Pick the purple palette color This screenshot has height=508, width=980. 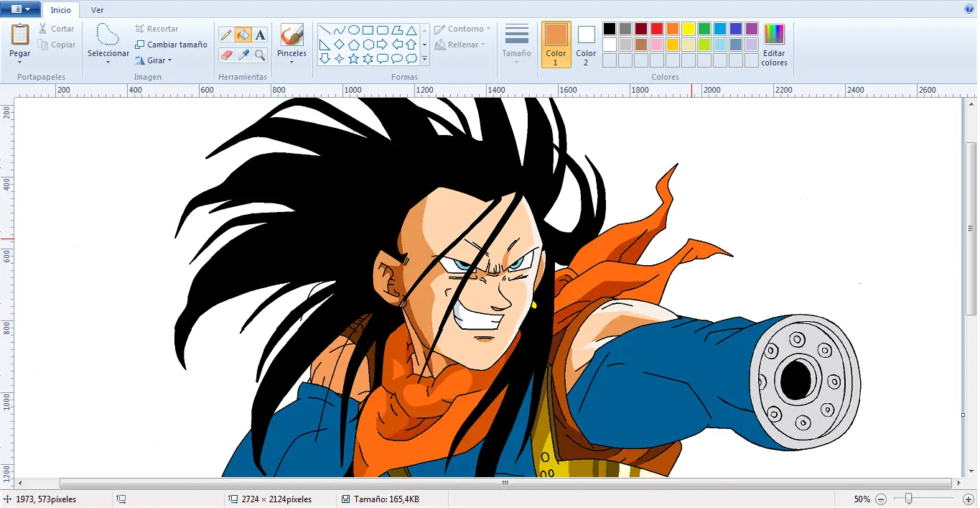[751, 29]
